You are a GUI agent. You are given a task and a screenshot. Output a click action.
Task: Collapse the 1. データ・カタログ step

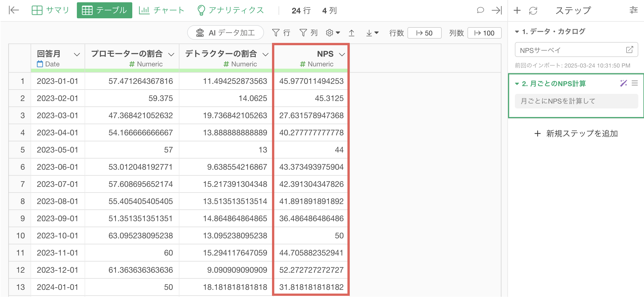517,32
